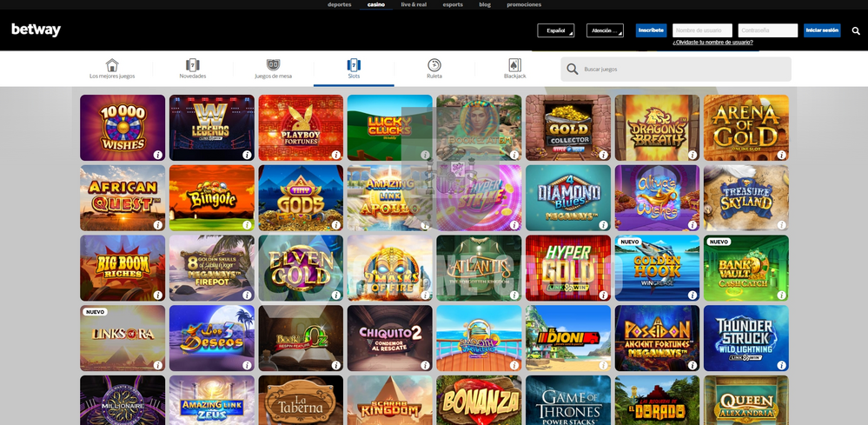Image resolution: width=868 pixels, height=425 pixels.
Task: Open the Español language dropdown
Action: coord(556,30)
